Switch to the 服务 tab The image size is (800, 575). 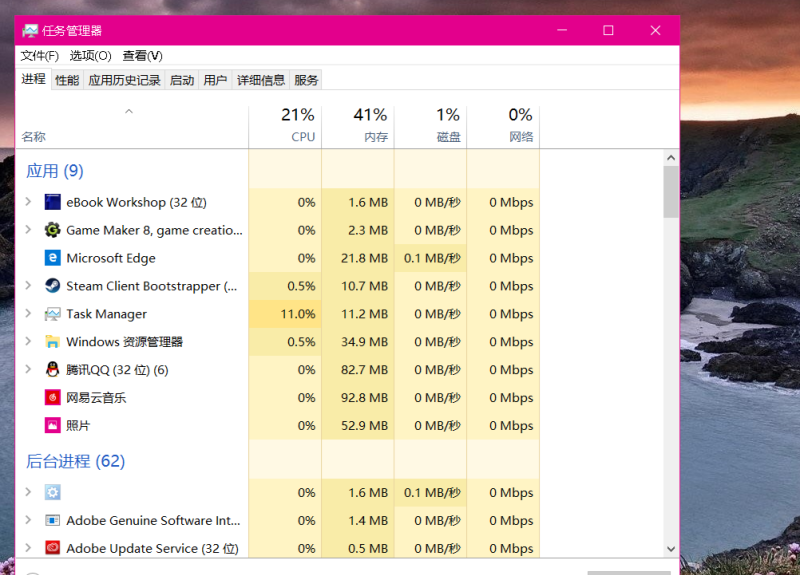(306, 80)
